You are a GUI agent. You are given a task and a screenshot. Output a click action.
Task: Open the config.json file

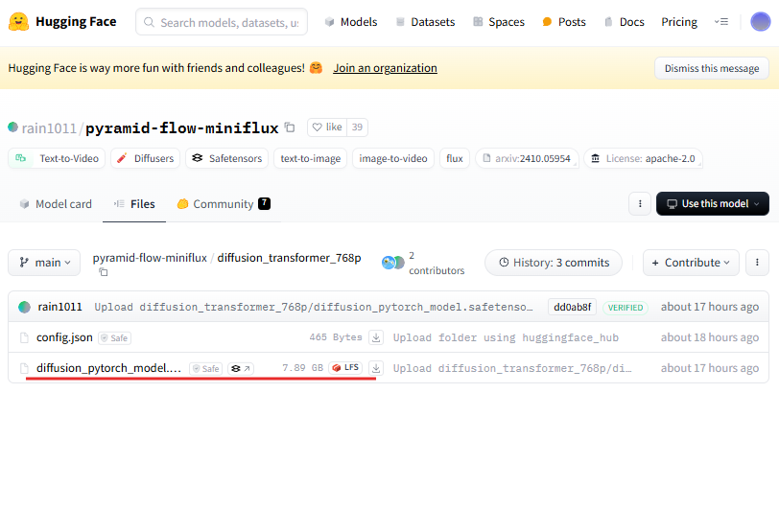pos(64,337)
